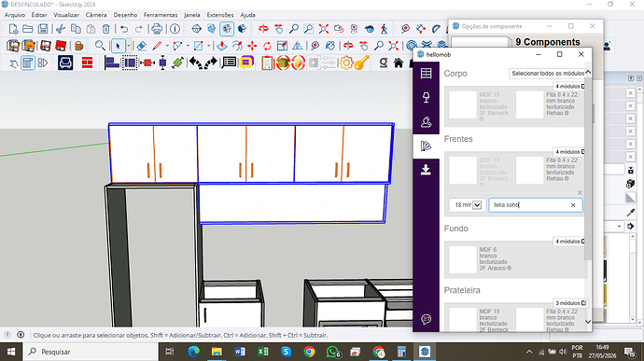Click the Undo arrow icon

(x=124, y=29)
